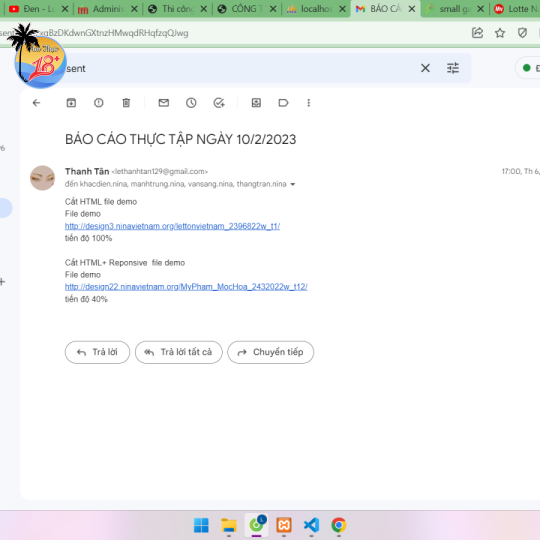
Task: Open Visual Studio Code from the taskbar
Action: 311,525
